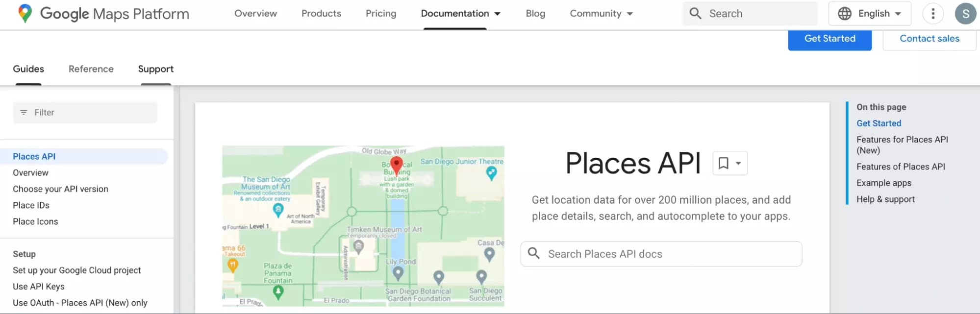Jump to Get Started section
Image resolution: width=980 pixels, height=314 pixels.
pos(879,123)
